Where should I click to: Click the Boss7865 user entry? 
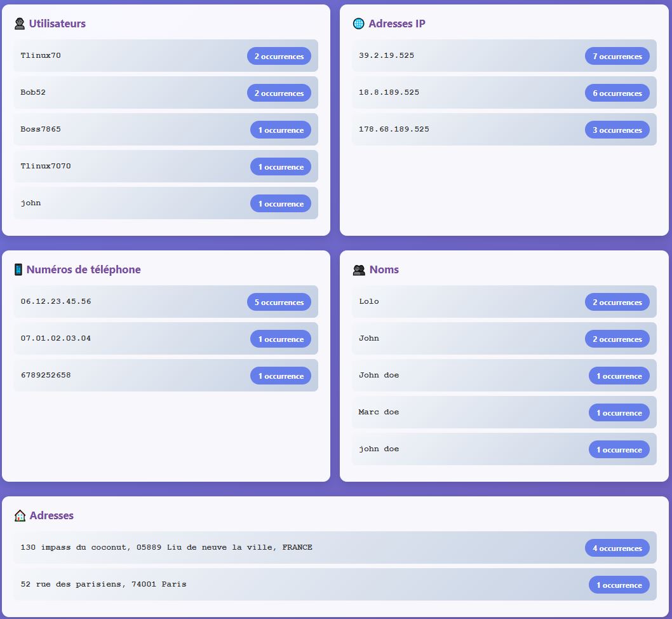[x=41, y=130]
